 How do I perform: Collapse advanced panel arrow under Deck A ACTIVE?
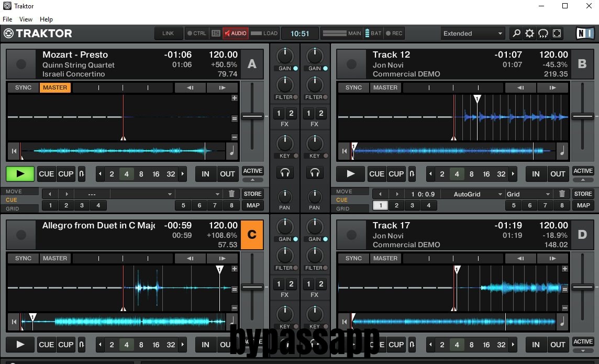point(252,180)
